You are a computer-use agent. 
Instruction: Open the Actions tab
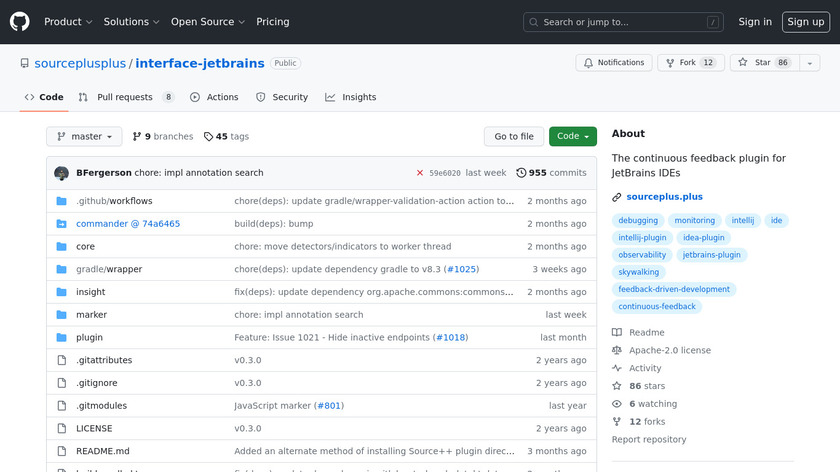tap(214, 97)
